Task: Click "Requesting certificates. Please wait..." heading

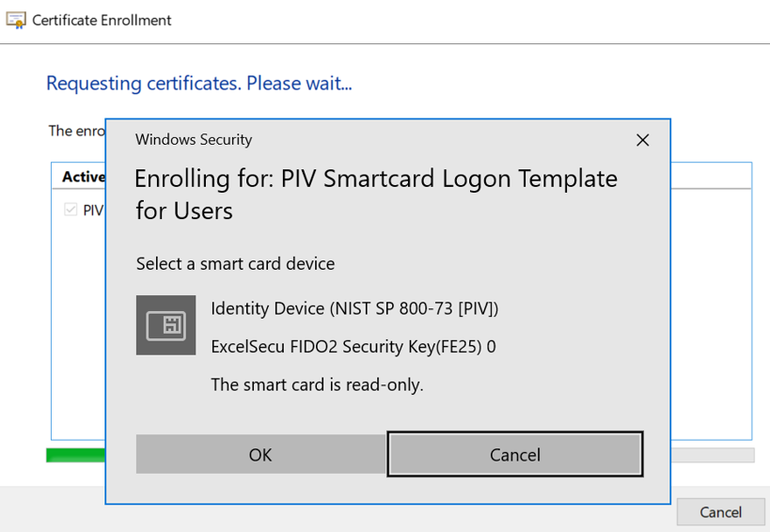Action: (199, 84)
